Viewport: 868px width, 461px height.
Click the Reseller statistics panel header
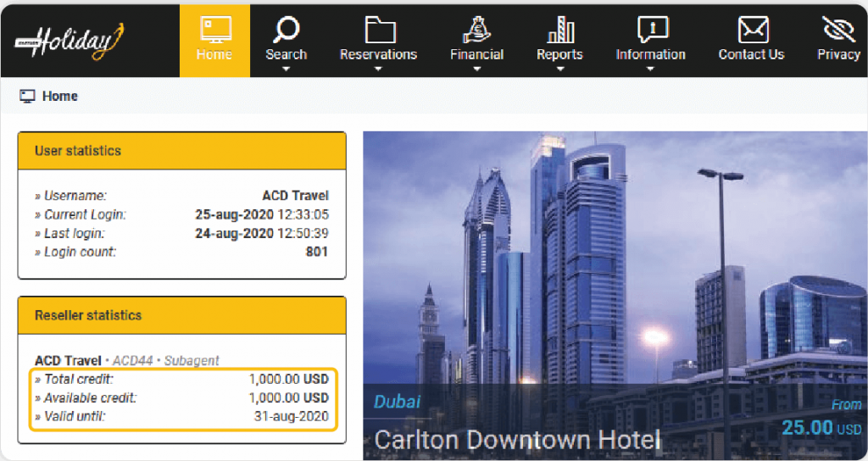[x=181, y=315]
